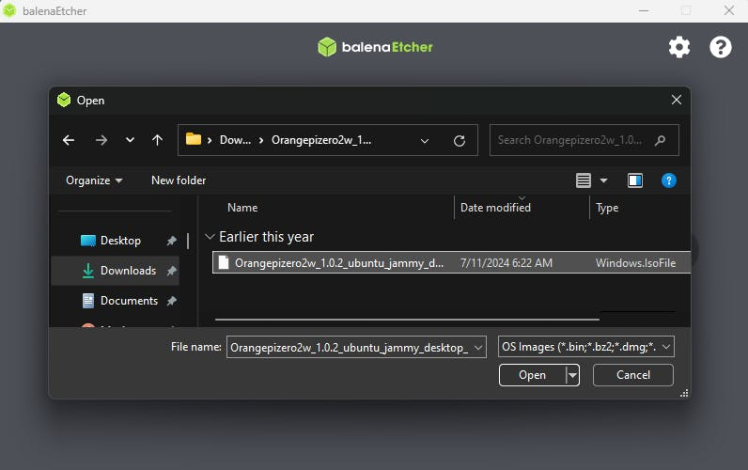The width and height of the screenshot is (748, 470).
Task: Close the Open dialog with X
Action: pyautogui.click(x=676, y=100)
